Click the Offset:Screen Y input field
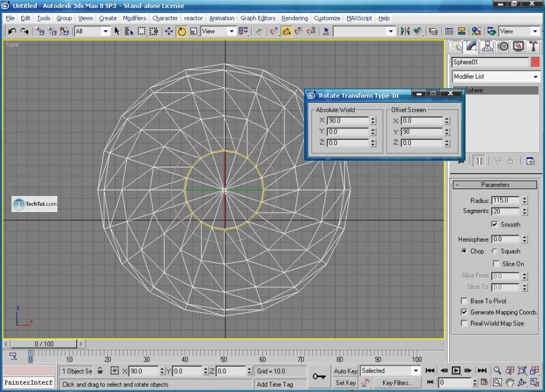The height and width of the screenshot is (392, 545). click(422, 132)
